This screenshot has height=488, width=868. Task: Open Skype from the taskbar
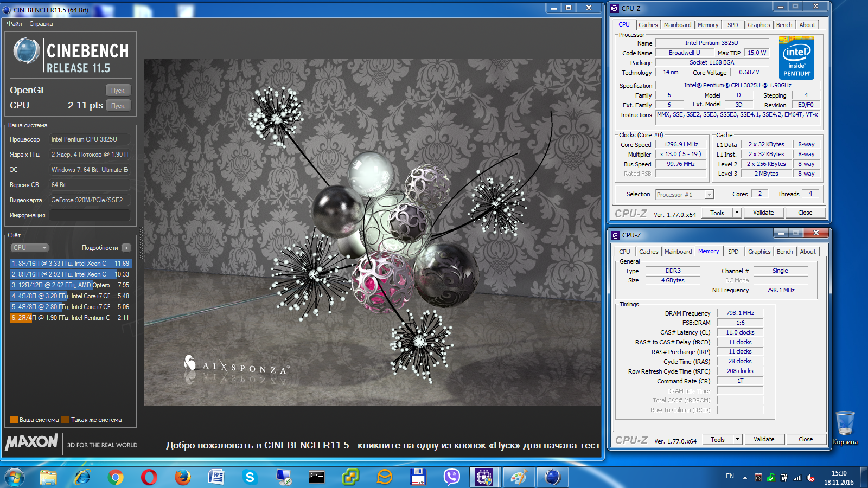coord(250,477)
